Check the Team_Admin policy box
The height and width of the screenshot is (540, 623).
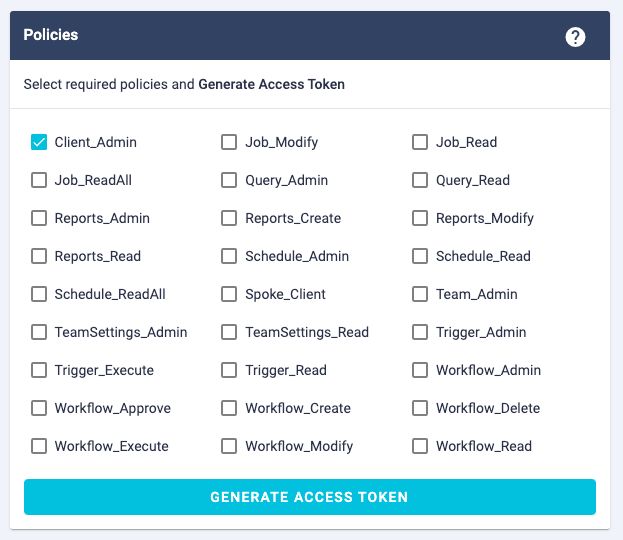coord(420,294)
